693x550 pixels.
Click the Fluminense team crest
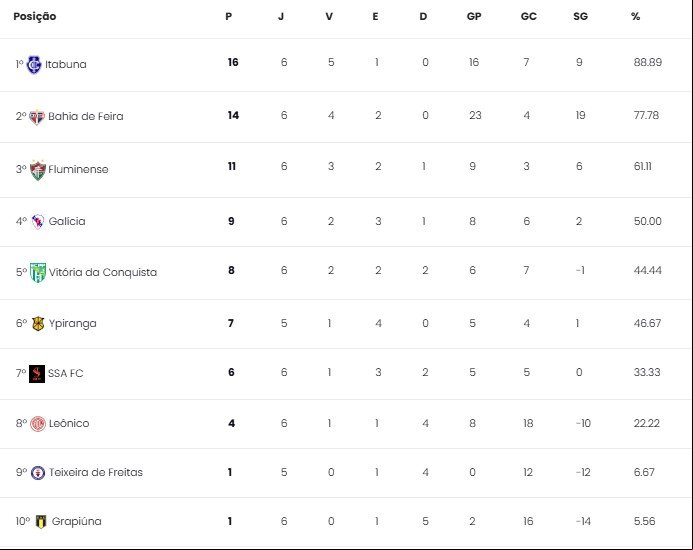(38, 170)
